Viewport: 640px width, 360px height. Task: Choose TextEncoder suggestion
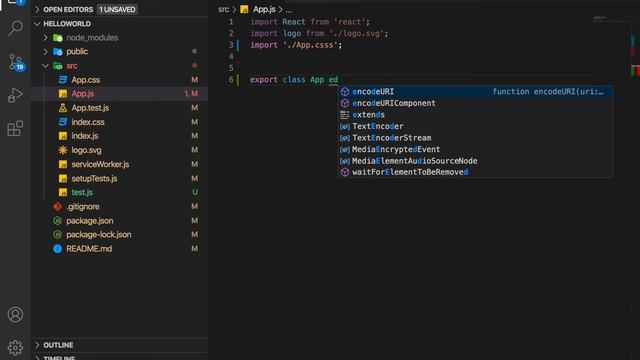(475, 126)
